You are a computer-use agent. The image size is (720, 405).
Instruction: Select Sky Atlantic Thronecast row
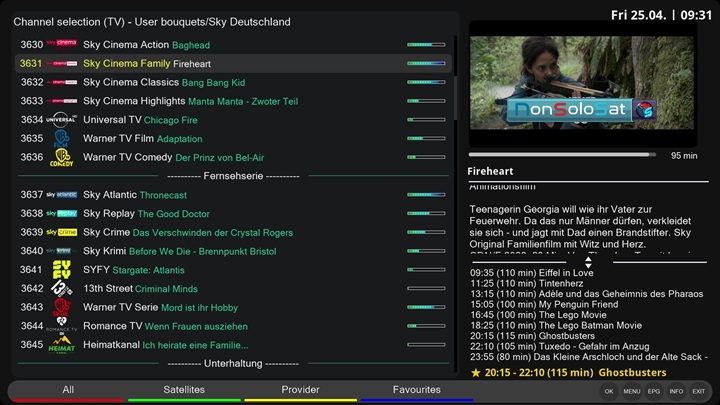pyautogui.click(x=233, y=195)
